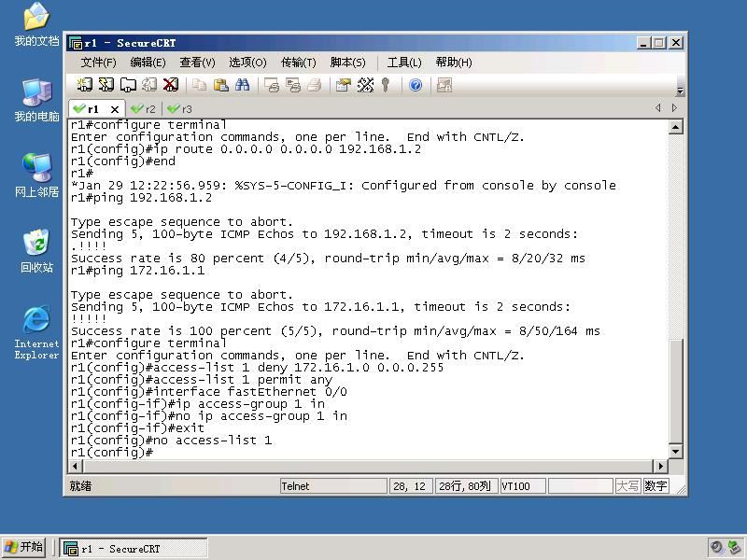
Task: Click the Copy toolbar icon
Action: (x=199, y=85)
